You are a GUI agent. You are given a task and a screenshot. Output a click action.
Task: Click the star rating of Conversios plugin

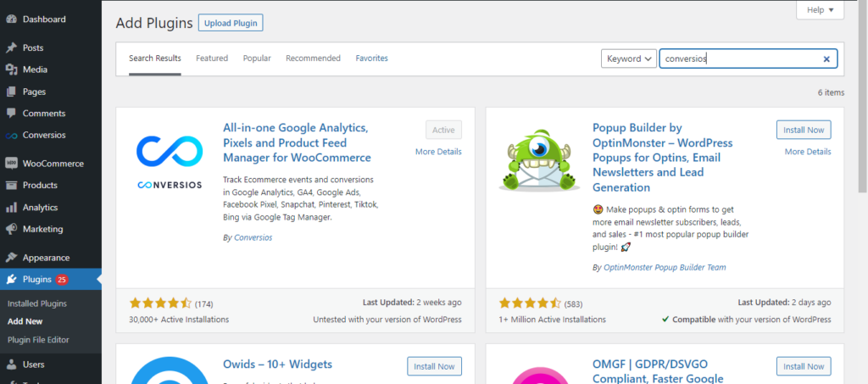(160, 303)
